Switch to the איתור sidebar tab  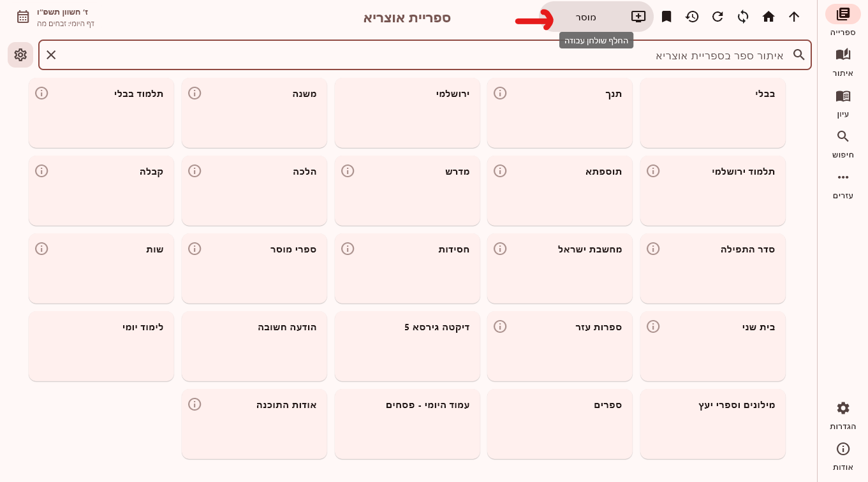click(x=843, y=62)
